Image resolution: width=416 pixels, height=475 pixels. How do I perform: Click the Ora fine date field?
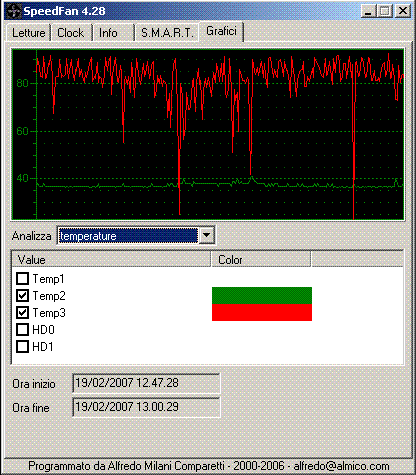click(146, 407)
